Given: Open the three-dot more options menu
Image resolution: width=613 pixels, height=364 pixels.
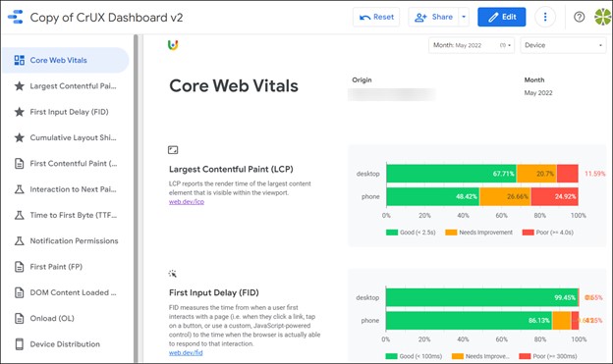Looking at the screenshot, I should pyautogui.click(x=545, y=17).
